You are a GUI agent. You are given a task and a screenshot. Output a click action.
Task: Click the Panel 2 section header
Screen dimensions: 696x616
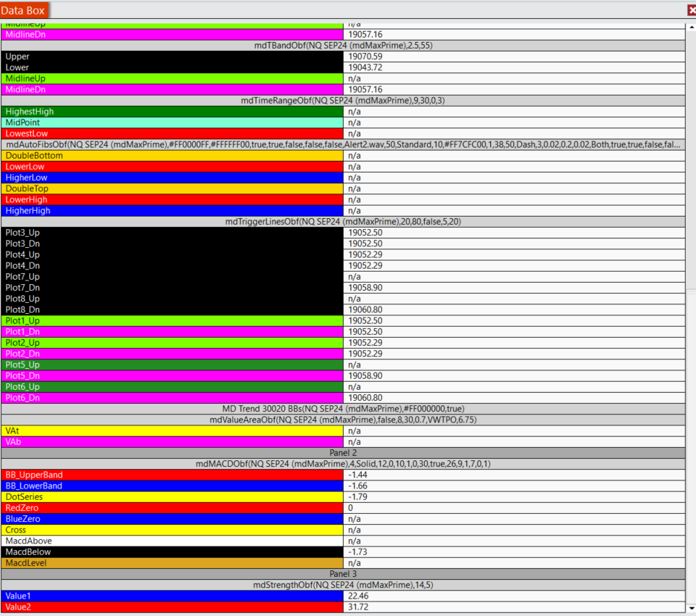pos(343,453)
